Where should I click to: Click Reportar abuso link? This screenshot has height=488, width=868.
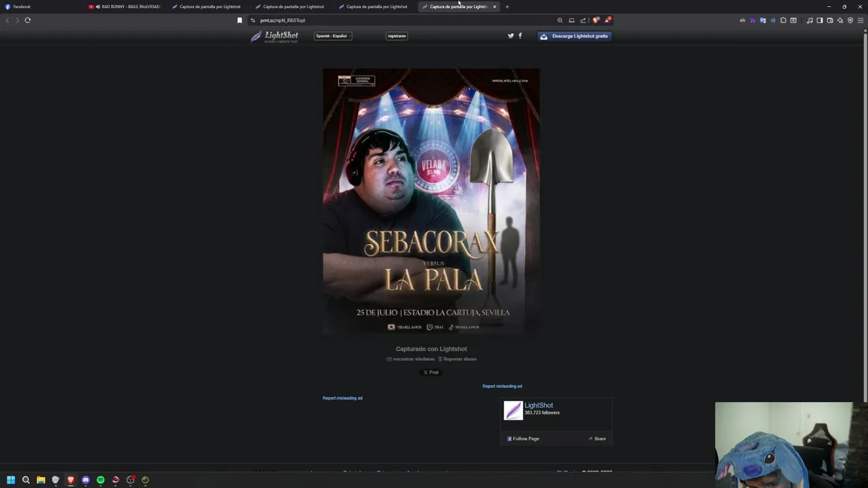[x=457, y=359]
